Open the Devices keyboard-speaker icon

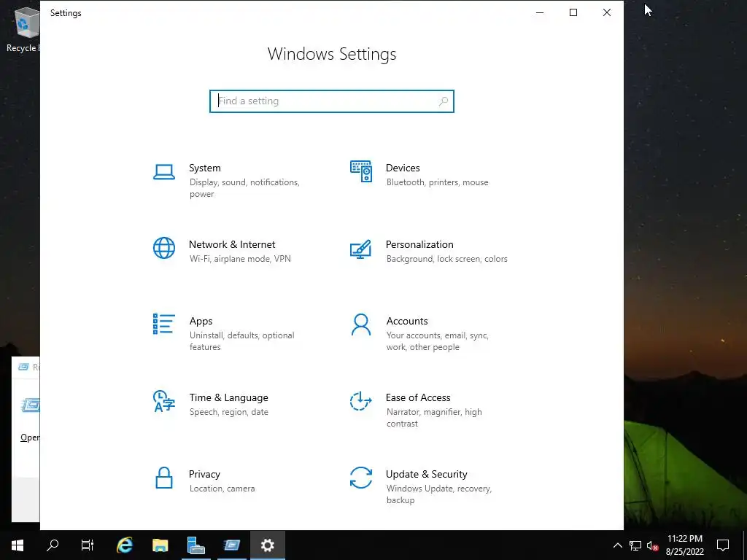coord(360,171)
